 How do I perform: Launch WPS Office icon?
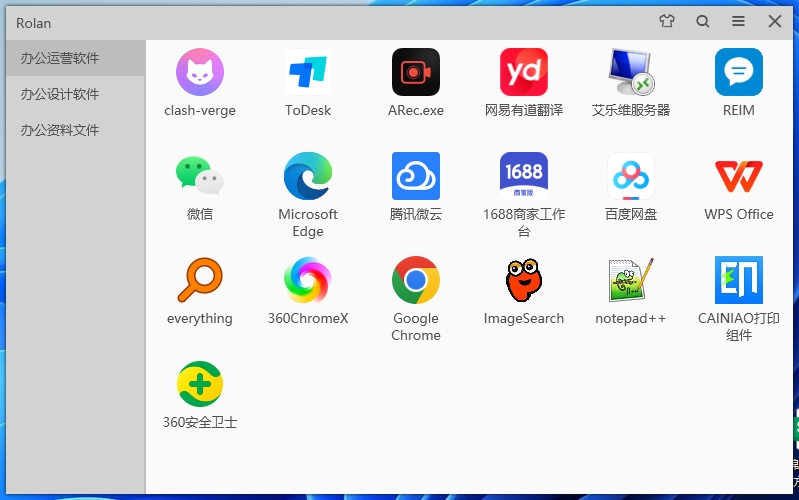(739, 176)
